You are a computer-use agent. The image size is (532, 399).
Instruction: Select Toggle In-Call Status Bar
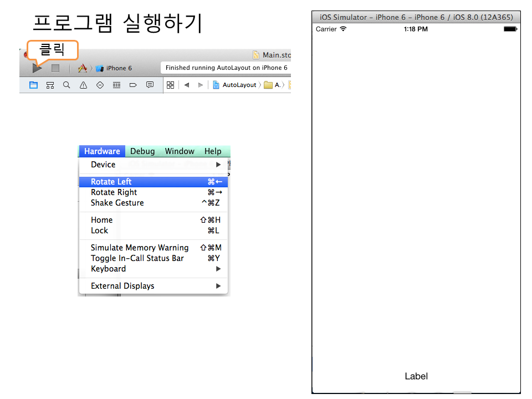point(137,258)
